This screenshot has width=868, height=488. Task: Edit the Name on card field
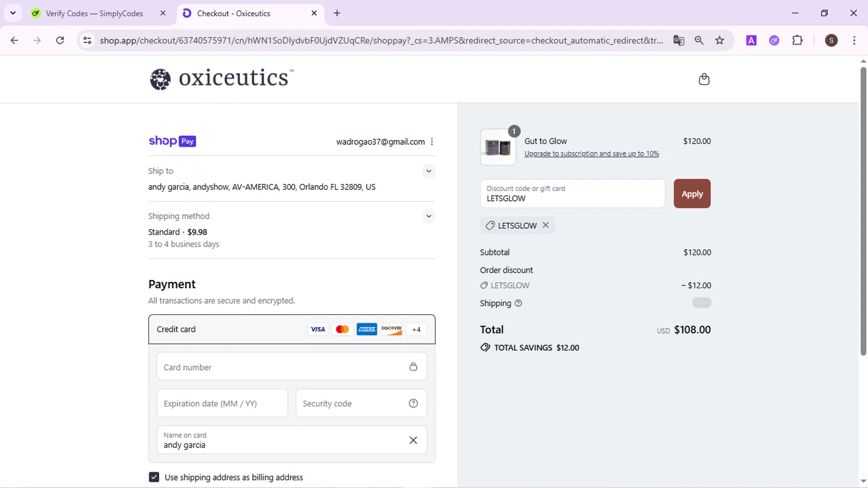(292, 440)
